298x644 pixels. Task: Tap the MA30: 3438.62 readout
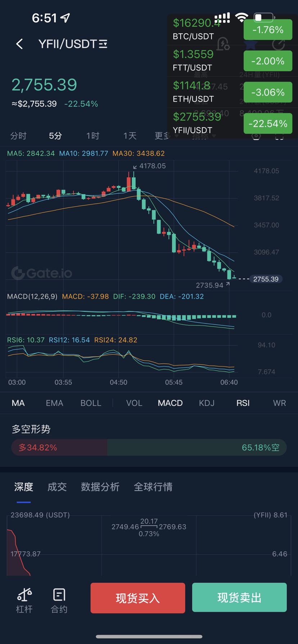(x=139, y=153)
